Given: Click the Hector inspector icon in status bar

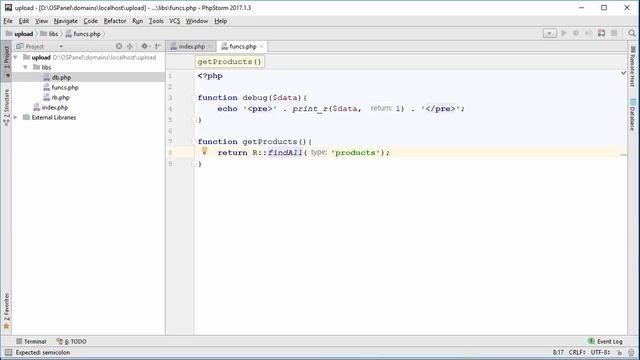Looking at the screenshot, I should pos(631,352).
